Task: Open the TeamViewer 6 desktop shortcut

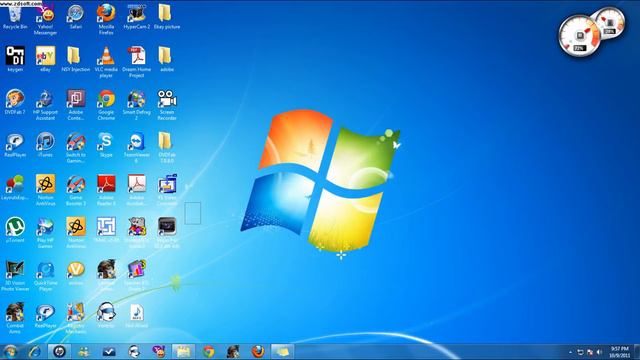Action: (x=137, y=147)
